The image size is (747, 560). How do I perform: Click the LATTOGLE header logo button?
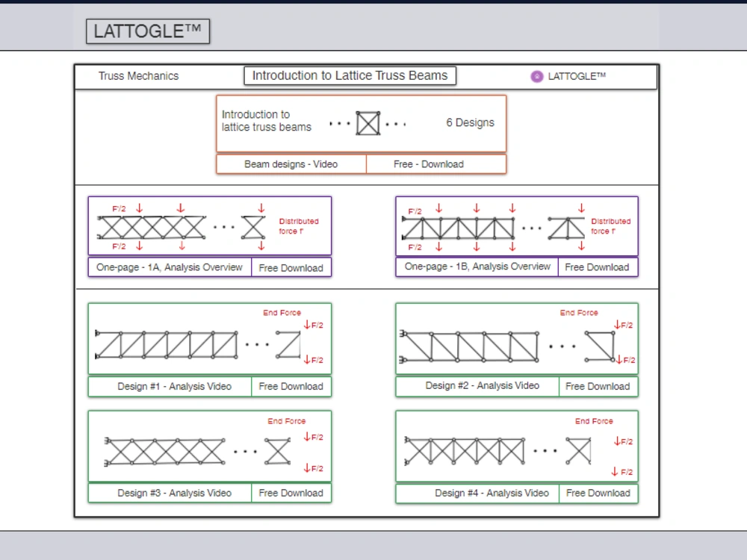point(148,31)
